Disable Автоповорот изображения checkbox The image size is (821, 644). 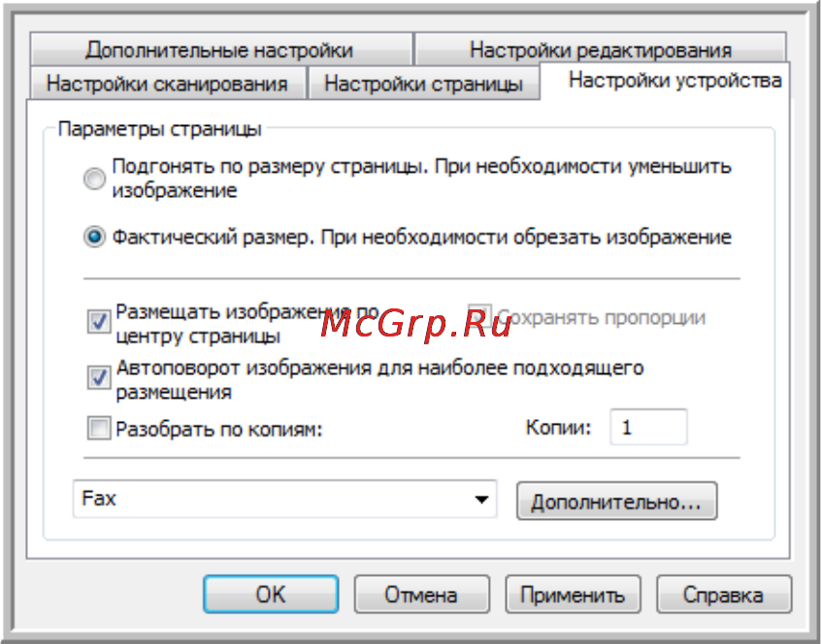coord(99,377)
